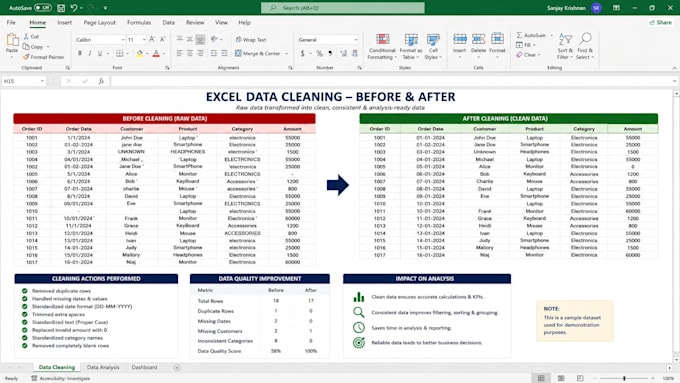The image size is (680, 383).
Task: Switch to the View tab
Action: [221, 23]
